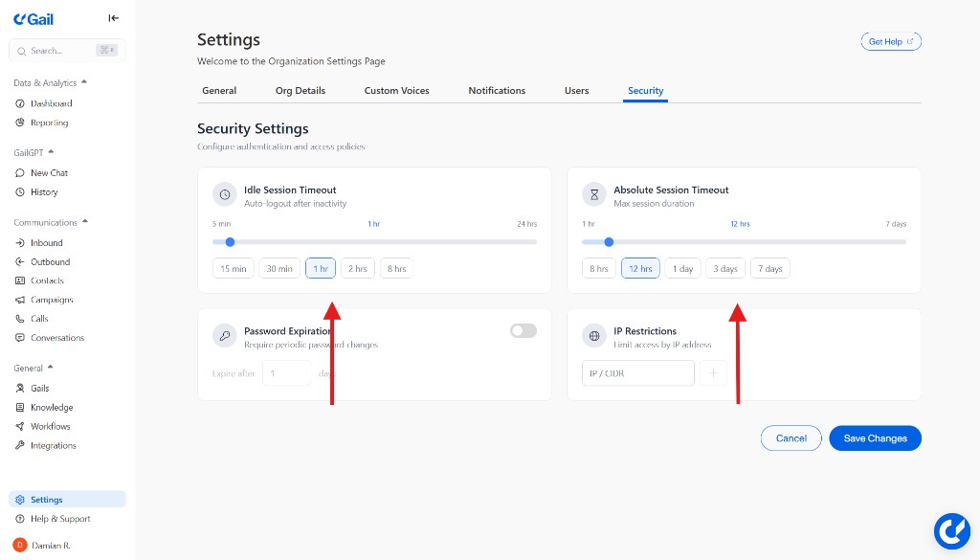Go to Workflows in sidebar
The width and height of the screenshot is (980, 560).
pyautogui.click(x=50, y=426)
